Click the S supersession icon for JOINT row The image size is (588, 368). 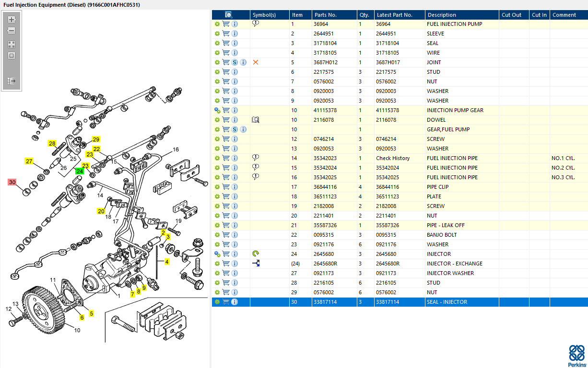click(x=235, y=62)
